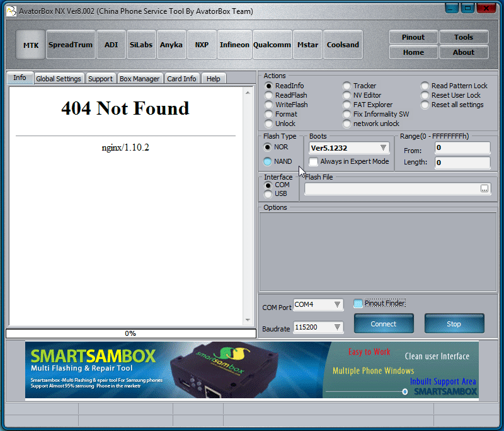Viewport: 504px width, 431px height.
Task: Open the Tools page
Action: point(464,37)
